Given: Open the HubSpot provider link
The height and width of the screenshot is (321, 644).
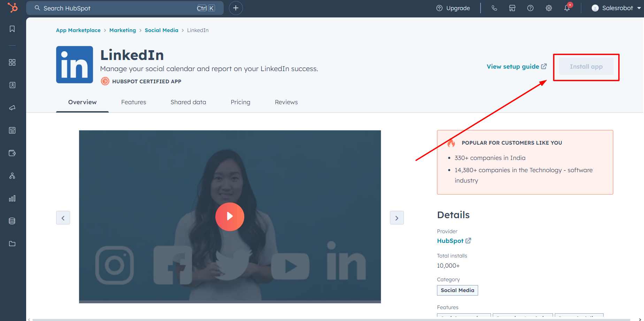Looking at the screenshot, I should click(454, 241).
